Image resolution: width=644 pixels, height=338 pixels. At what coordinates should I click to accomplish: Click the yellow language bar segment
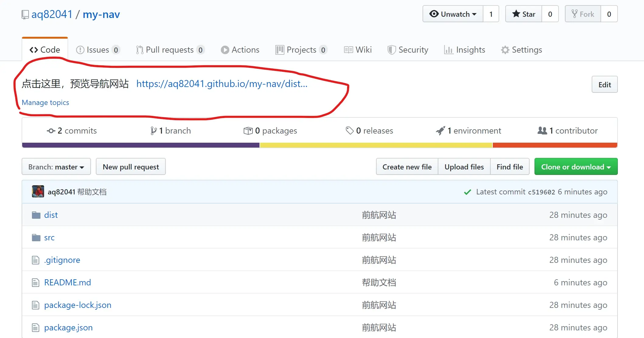(x=376, y=145)
